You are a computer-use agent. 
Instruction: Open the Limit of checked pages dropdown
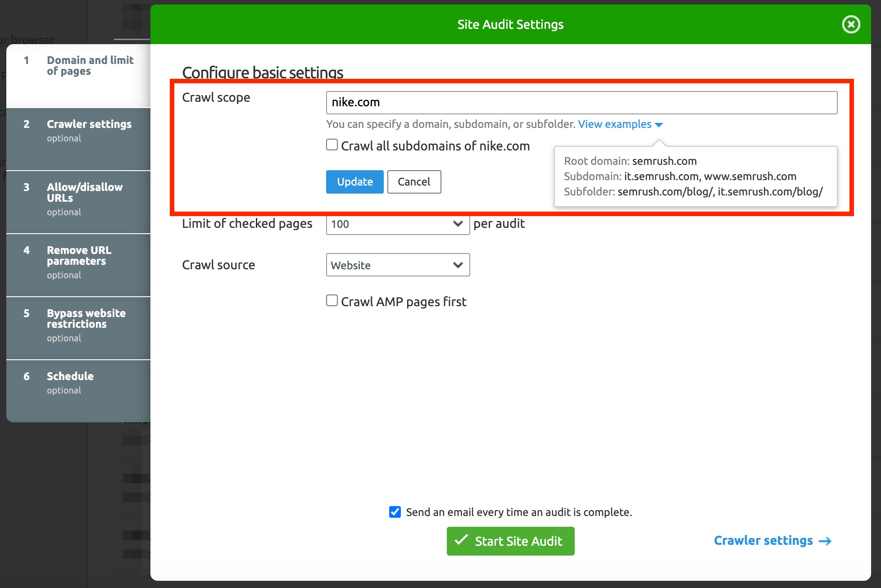pyautogui.click(x=398, y=224)
